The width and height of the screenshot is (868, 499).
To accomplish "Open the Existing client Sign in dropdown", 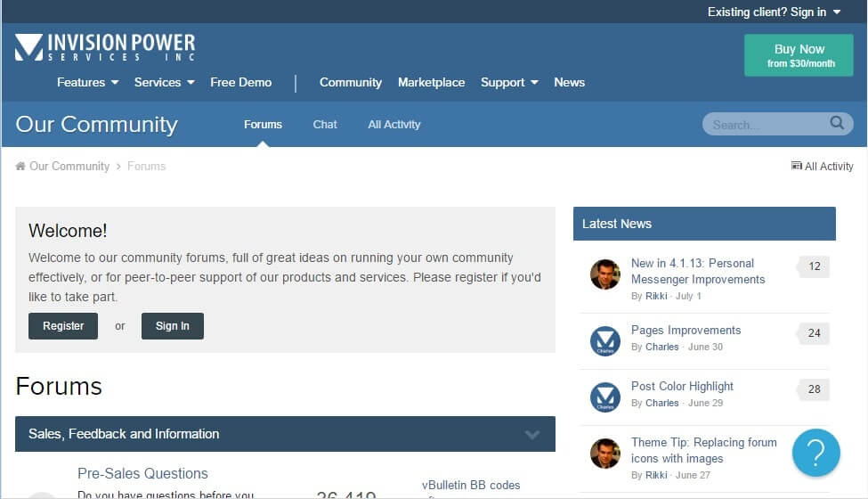I will [774, 12].
